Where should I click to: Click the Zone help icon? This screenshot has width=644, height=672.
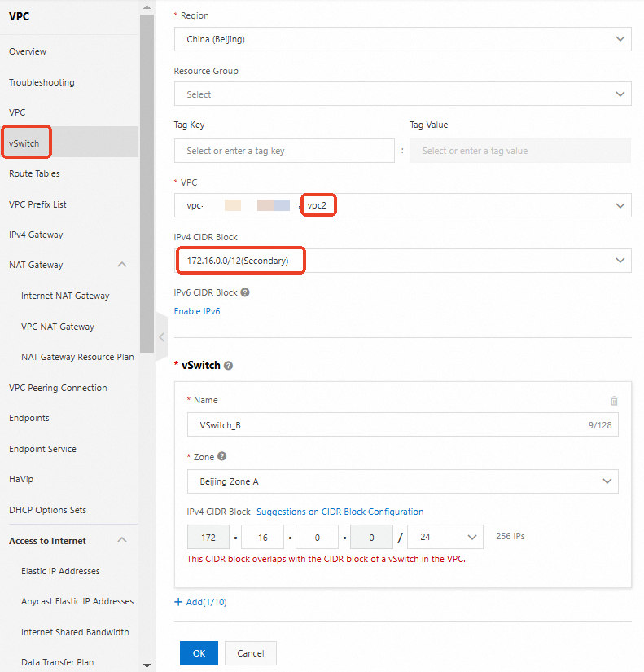point(221,456)
